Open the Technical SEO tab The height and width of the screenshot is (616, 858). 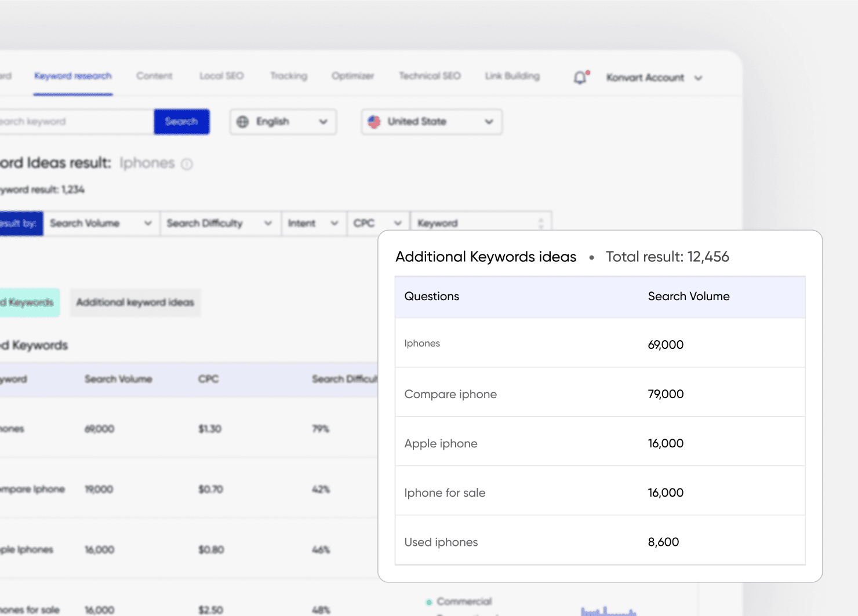click(x=430, y=76)
